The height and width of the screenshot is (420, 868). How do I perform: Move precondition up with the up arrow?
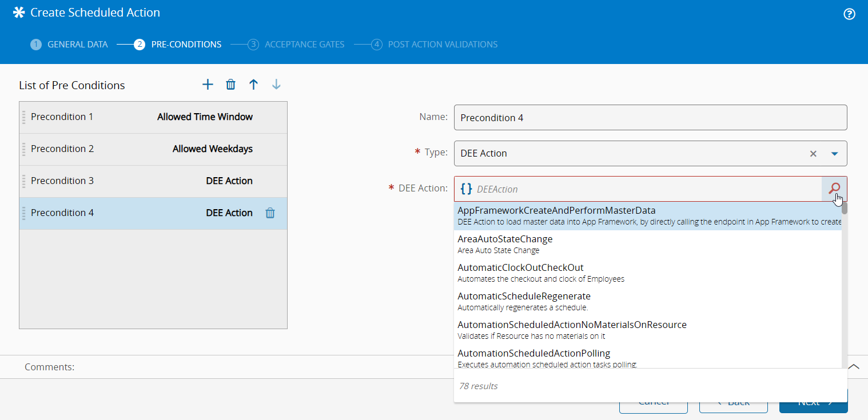click(x=253, y=85)
